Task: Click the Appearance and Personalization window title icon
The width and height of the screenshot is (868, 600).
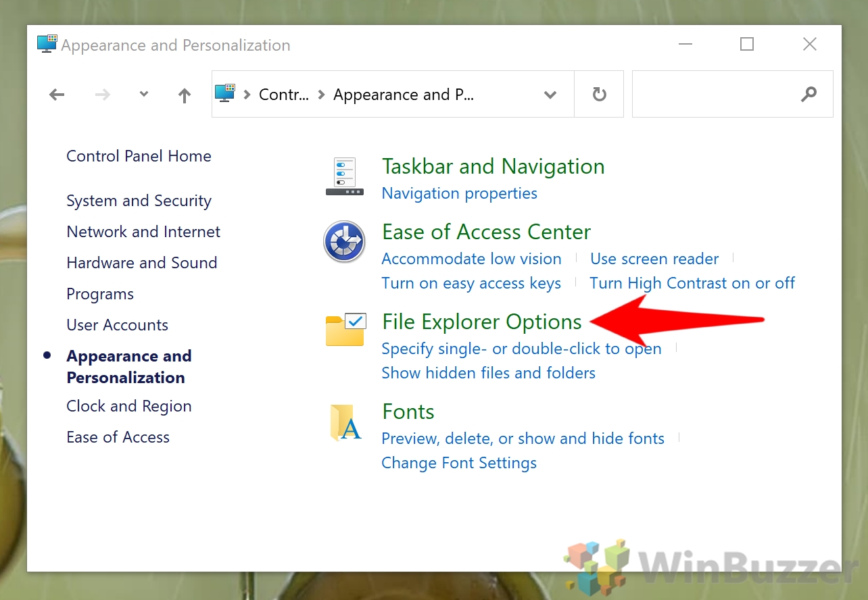Action: coord(46,43)
